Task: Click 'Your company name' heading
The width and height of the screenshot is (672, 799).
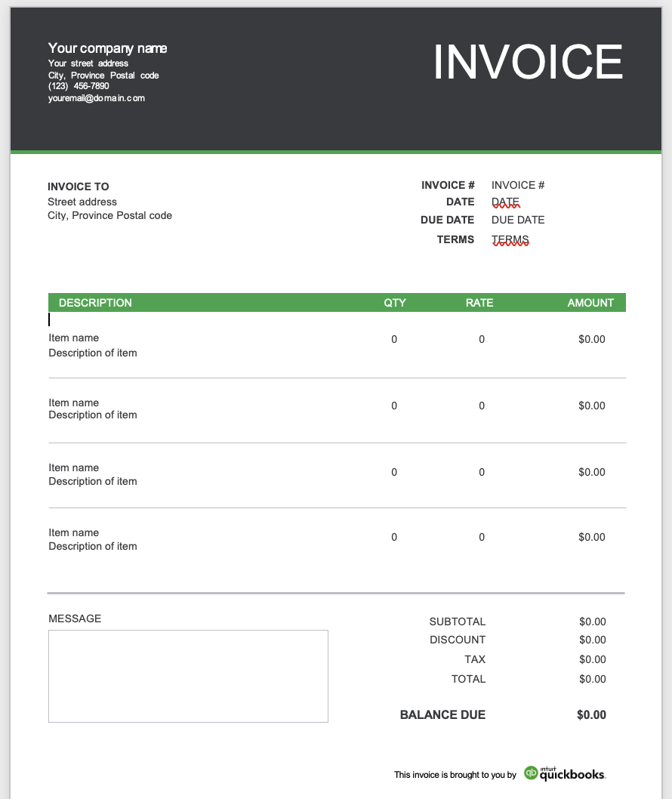Action: click(x=107, y=48)
